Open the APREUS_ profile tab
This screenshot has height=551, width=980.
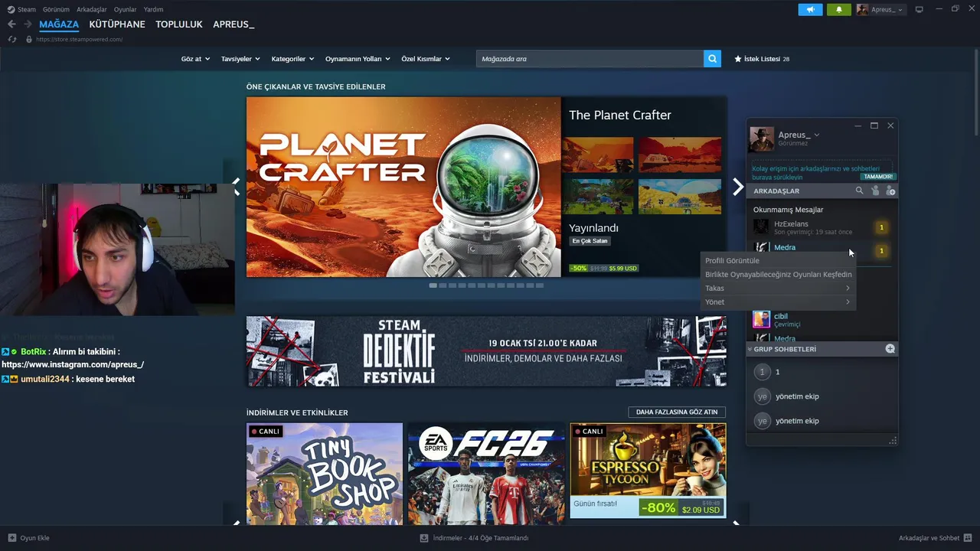(x=234, y=24)
